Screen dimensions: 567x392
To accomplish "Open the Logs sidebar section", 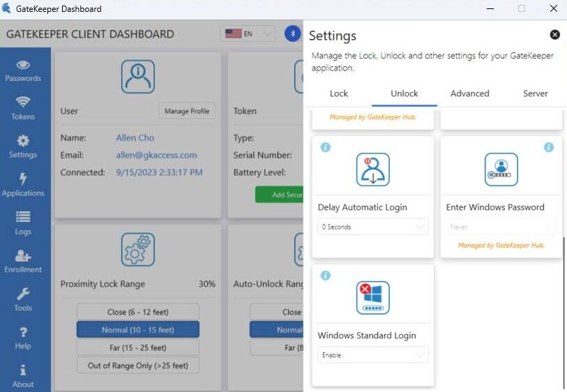I will pos(23,223).
